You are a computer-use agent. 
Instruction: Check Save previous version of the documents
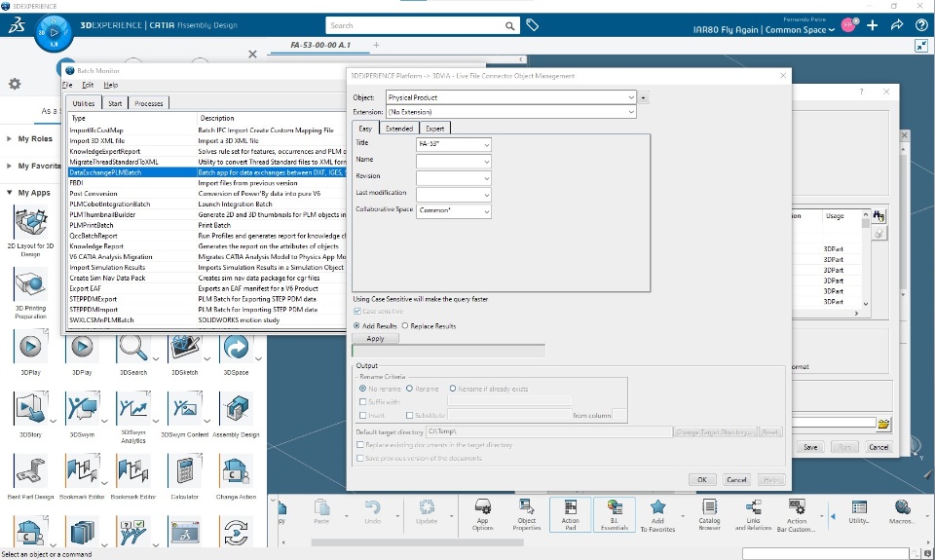click(x=360, y=458)
